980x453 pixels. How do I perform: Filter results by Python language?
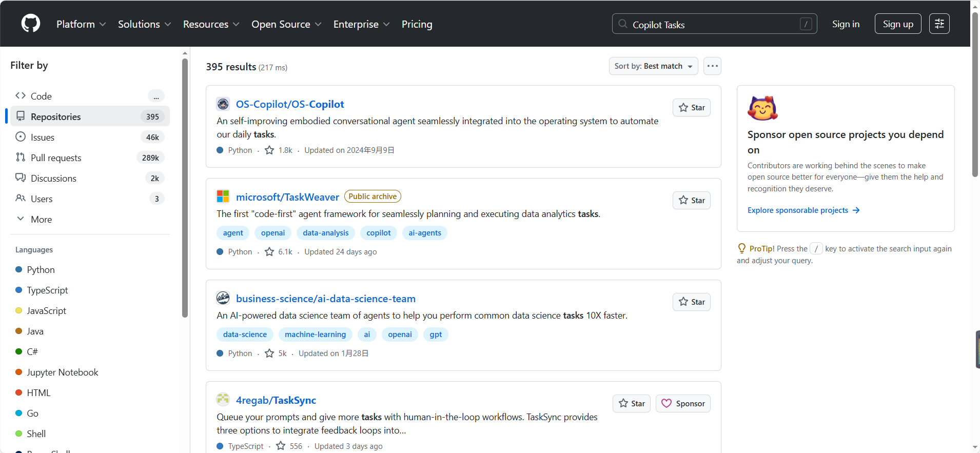tap(41, 270)
